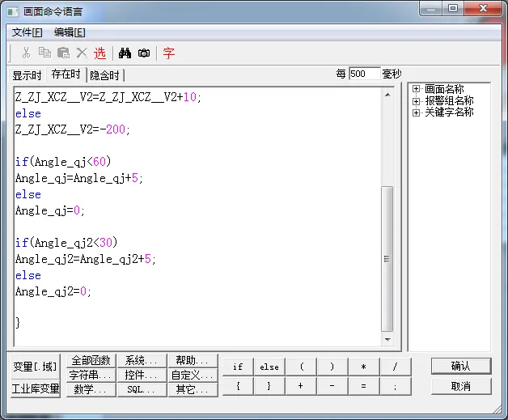
Task: Click the Cut scissors icon
Action: pos(26,53)
